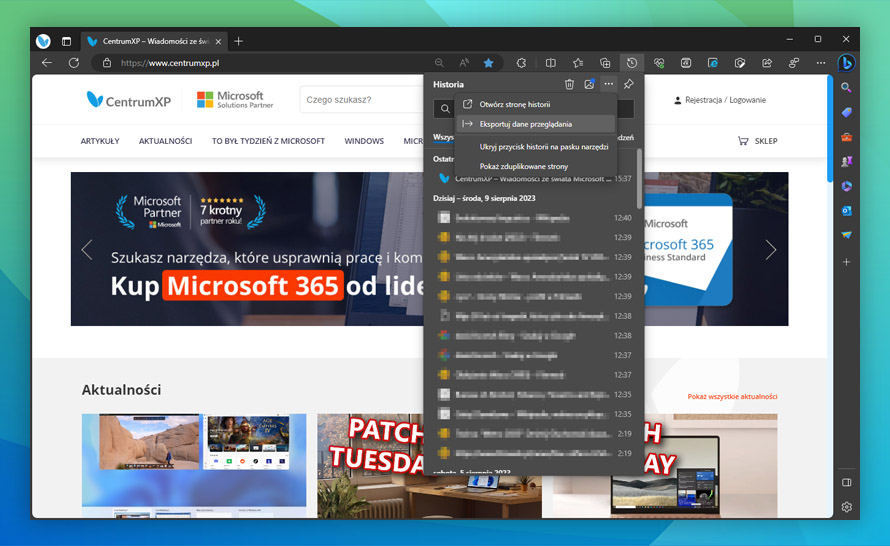890x546 pixels.
Task: Close the CentrumXP browser tab
Action: point(218,41)
